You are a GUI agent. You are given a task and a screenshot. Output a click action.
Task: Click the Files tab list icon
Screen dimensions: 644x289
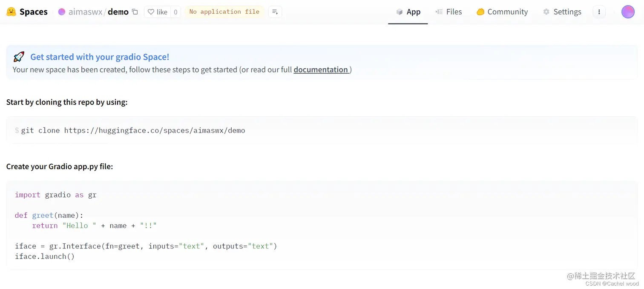coord(439,12)
